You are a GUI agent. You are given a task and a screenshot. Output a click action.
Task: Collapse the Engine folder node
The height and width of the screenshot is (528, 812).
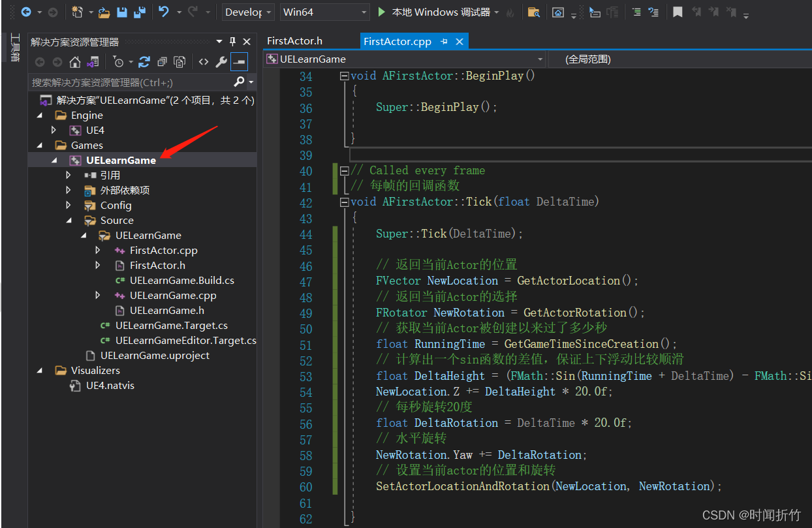pyautogui.click(x=40, y=115)
